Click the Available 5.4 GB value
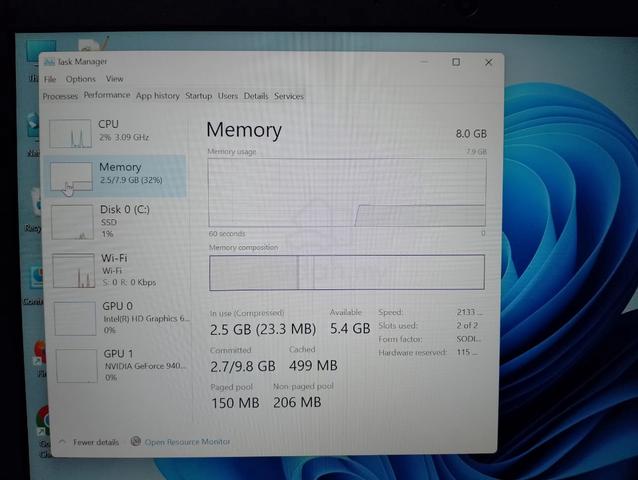 click(350, 328)
